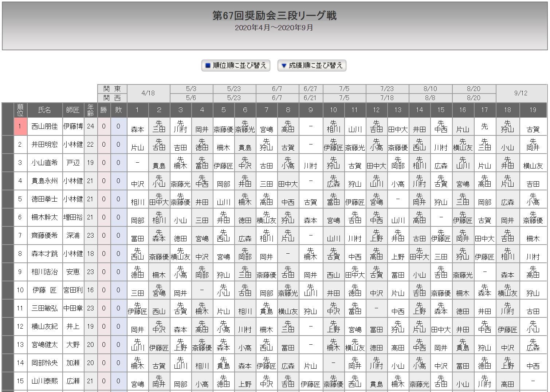
Task: Click 宮嶋 opponent in 山川泰熙 round 1
Action: [137, 384]
